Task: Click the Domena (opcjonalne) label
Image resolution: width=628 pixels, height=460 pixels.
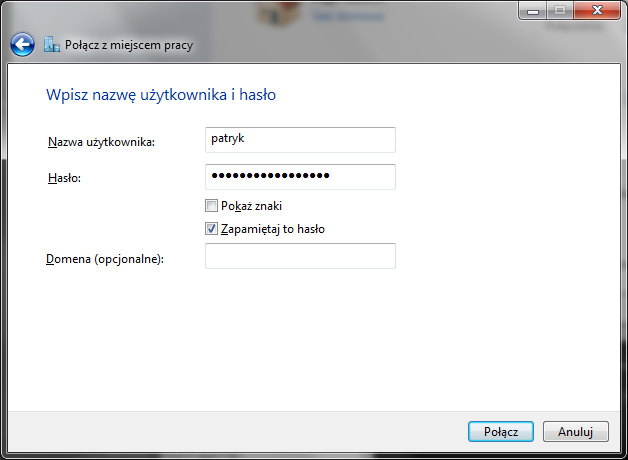Action: point(105,259)
